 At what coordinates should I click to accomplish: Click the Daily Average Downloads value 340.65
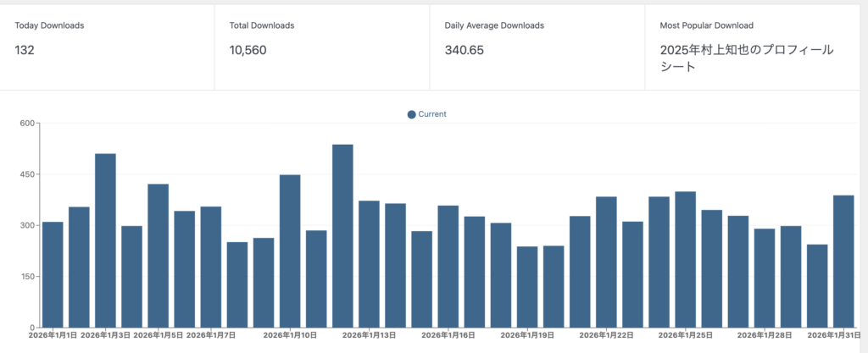464,51
